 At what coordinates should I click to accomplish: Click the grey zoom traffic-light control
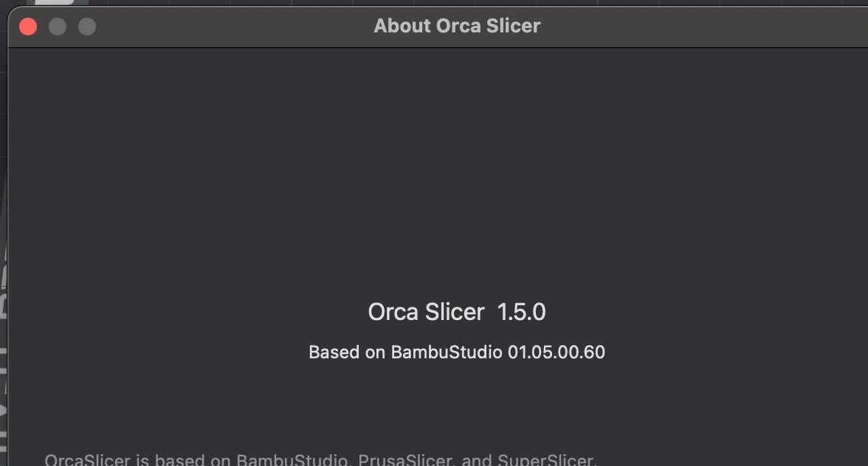click(x=87, y=25)
